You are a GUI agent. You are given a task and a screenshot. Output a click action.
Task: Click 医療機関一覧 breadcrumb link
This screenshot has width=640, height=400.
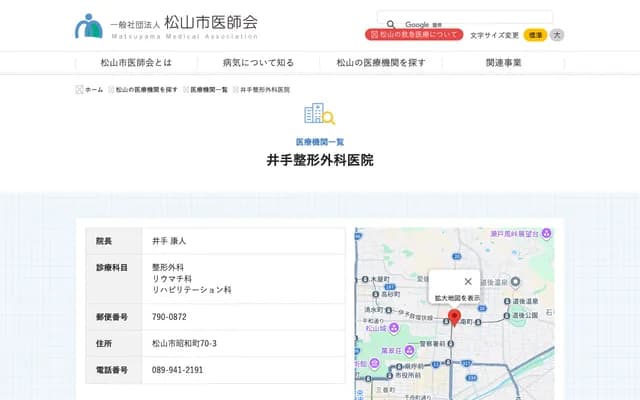(x=212, y=89)
